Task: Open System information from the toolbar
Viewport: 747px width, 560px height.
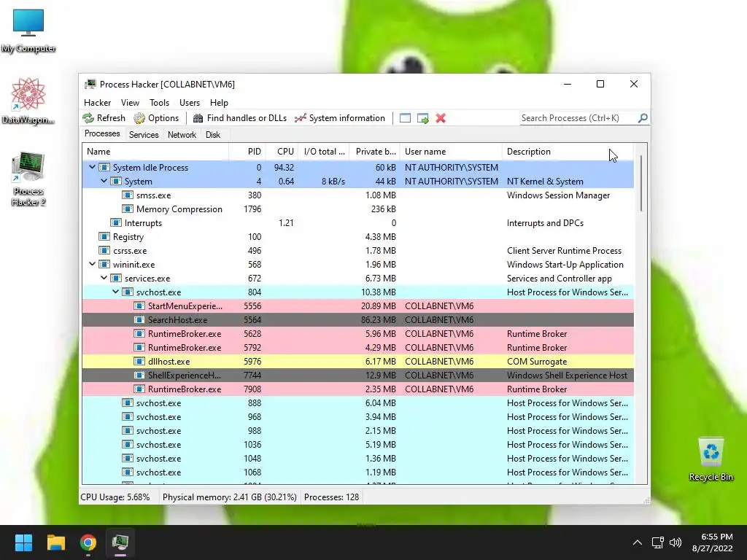Action: [x=340, y=118]
